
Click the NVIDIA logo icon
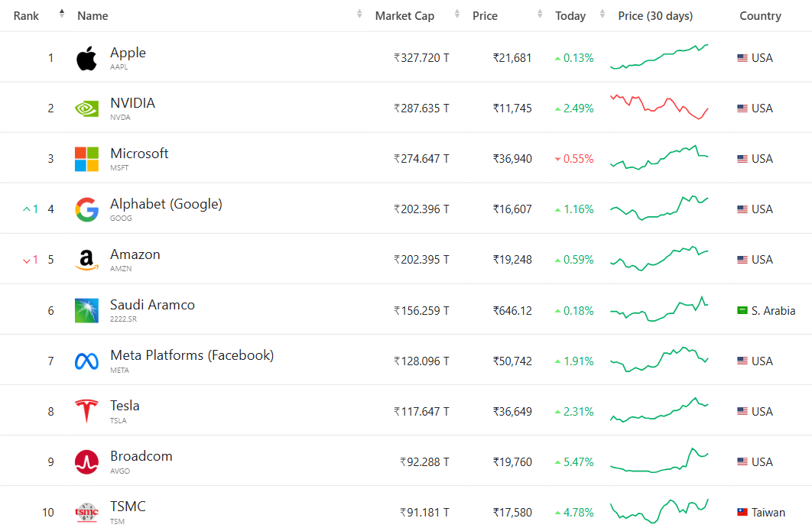point(86,108)
